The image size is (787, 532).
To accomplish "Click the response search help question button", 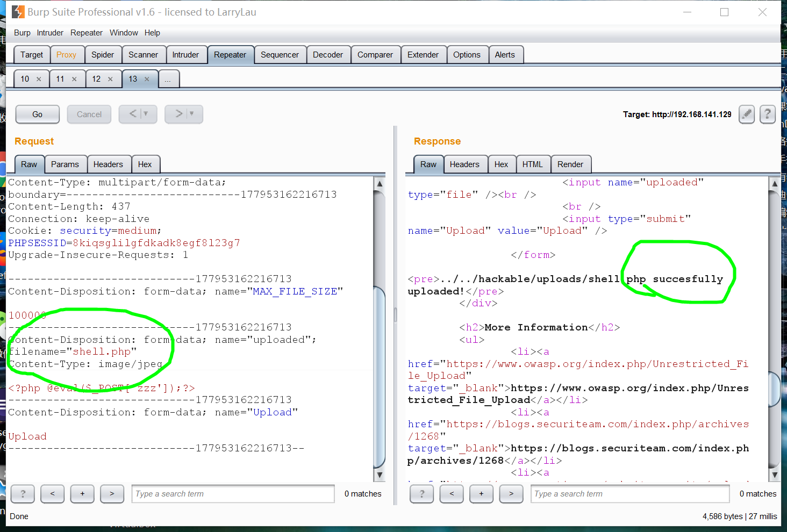I will coord(422,493).
